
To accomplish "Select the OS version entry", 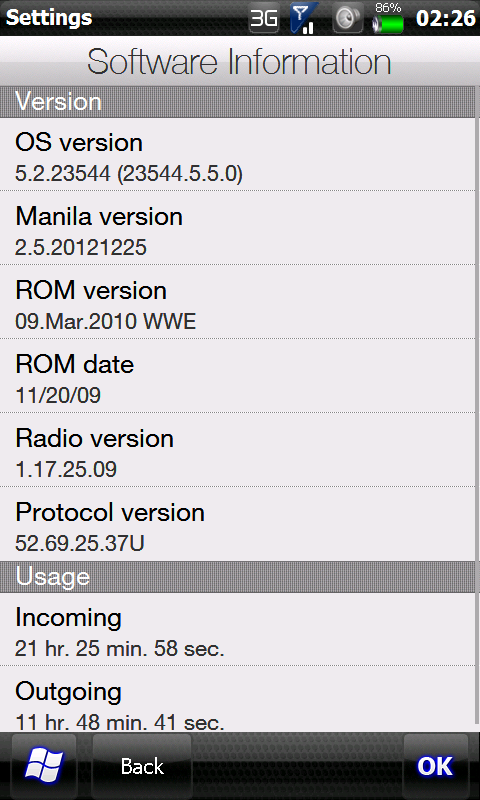I will [238, 155].
